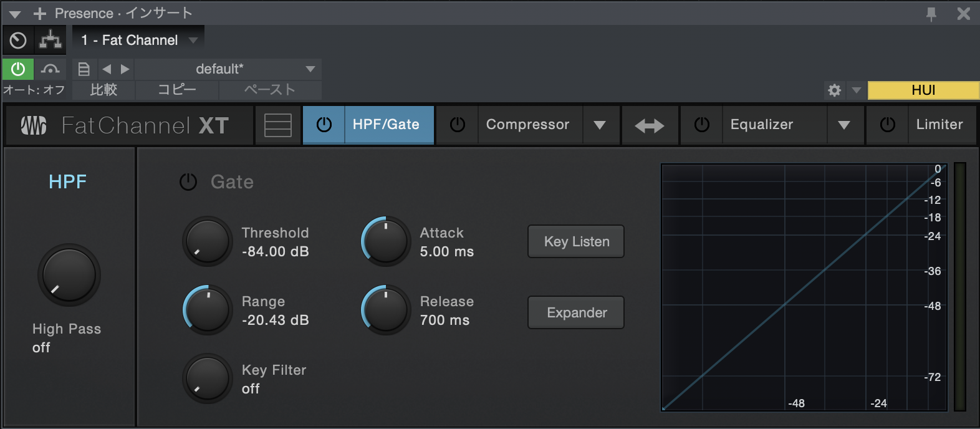Go to the next preset arrow
Screen dimensions: 980x429
pos(125,69)
